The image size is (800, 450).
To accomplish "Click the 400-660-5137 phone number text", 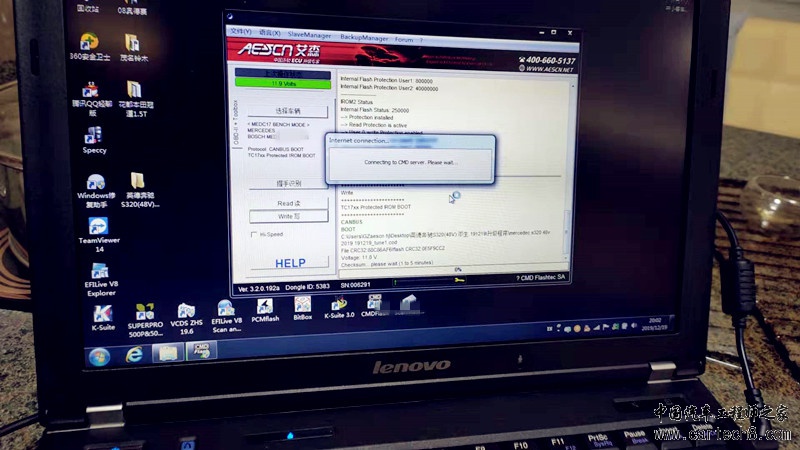I will pyautogui.click(x=550, y=60).
